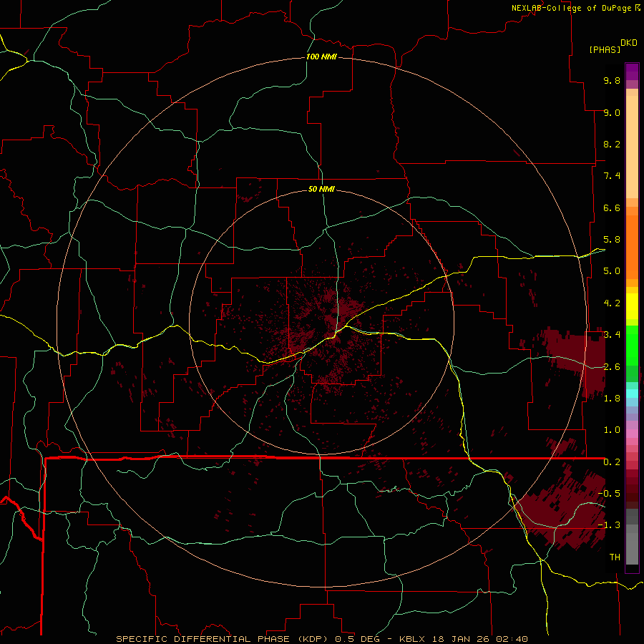
Task: Select the [PHAS] units label
Action: [605, 50]
